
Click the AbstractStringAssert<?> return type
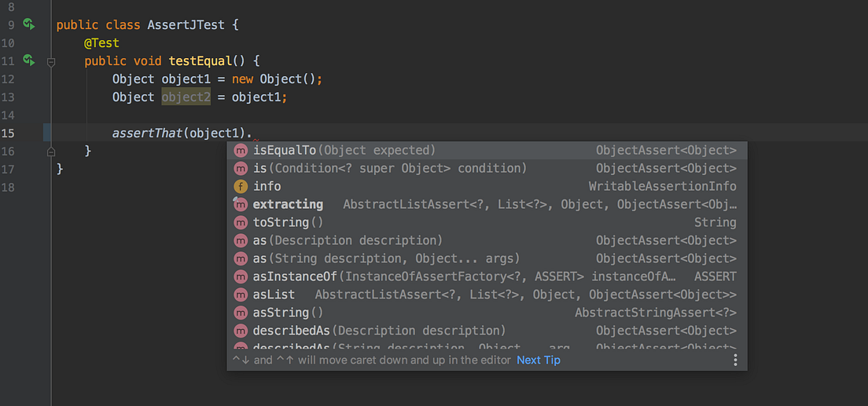tap(656, 313)
